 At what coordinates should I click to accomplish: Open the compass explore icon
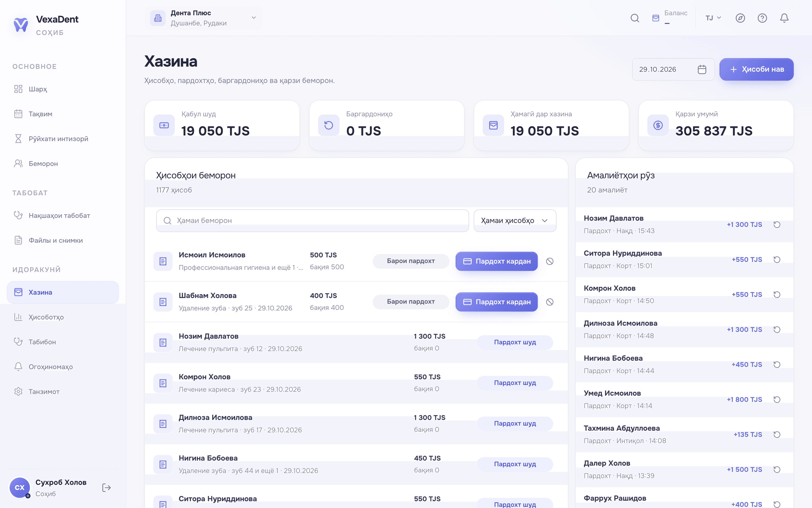[740, 18]
